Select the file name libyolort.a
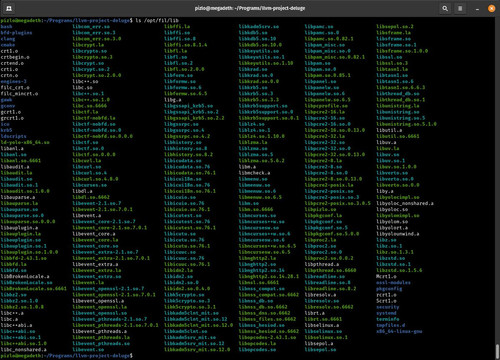Image resolution: width=500 pixels, height=360 pixels. pos(392,228)
